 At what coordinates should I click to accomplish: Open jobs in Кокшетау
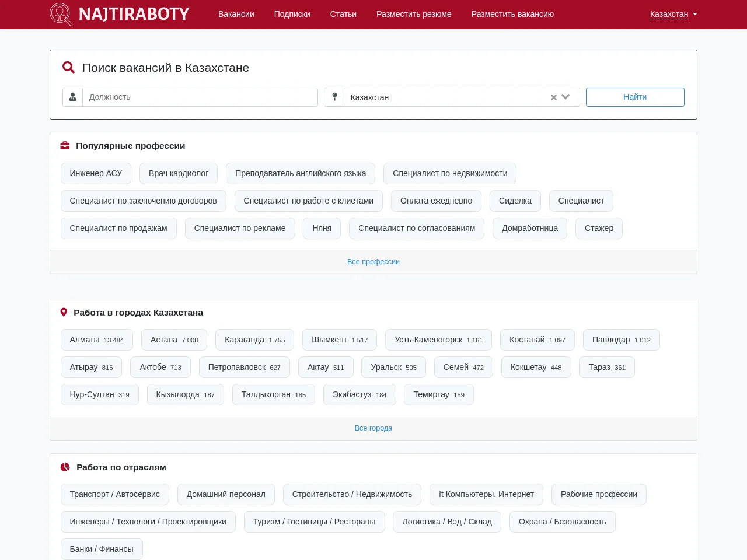click(536, 367)
